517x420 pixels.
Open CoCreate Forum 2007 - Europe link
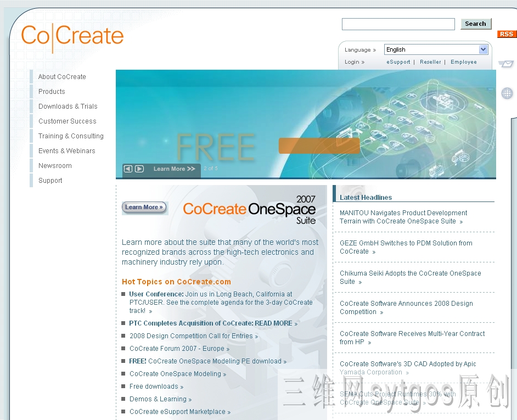point(179,349)
